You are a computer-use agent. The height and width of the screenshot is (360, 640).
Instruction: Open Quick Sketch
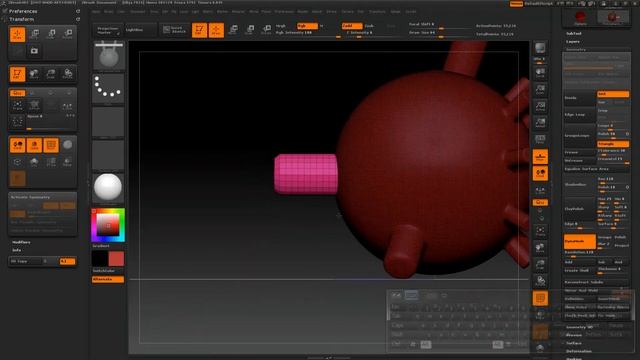tap(174, 30)
